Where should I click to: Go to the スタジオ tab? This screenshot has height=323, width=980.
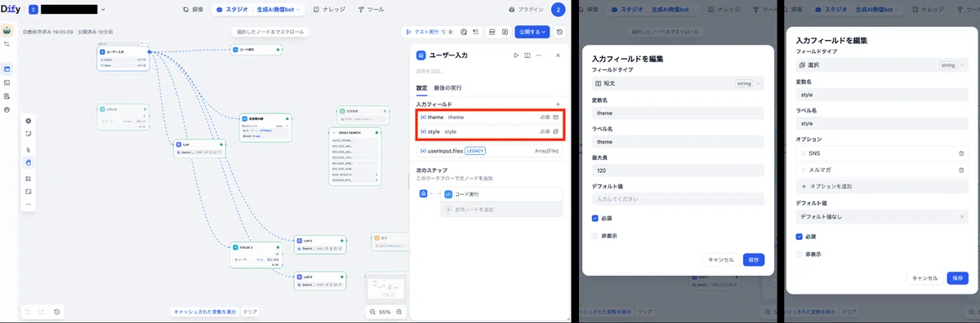click(x=232, y=10)
